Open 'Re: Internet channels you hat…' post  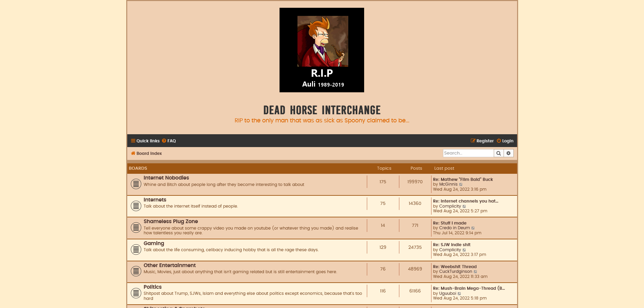(466, 201)
